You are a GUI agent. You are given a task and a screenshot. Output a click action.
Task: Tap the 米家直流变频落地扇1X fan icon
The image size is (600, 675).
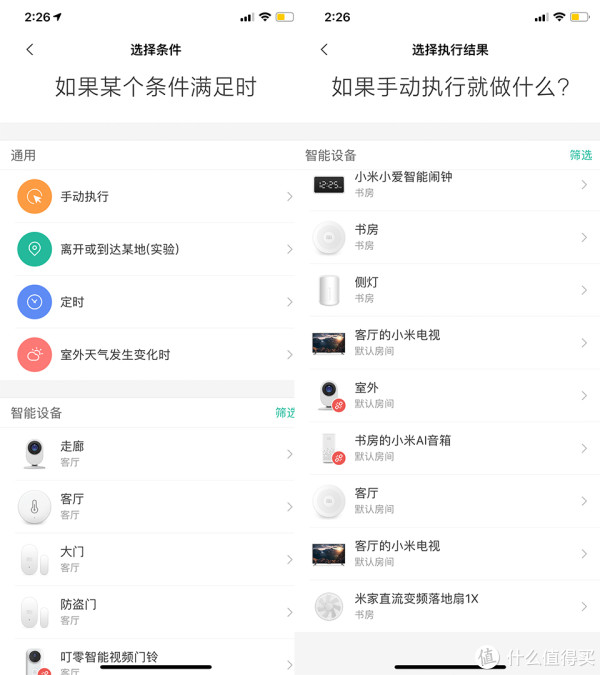coord(329,606)
